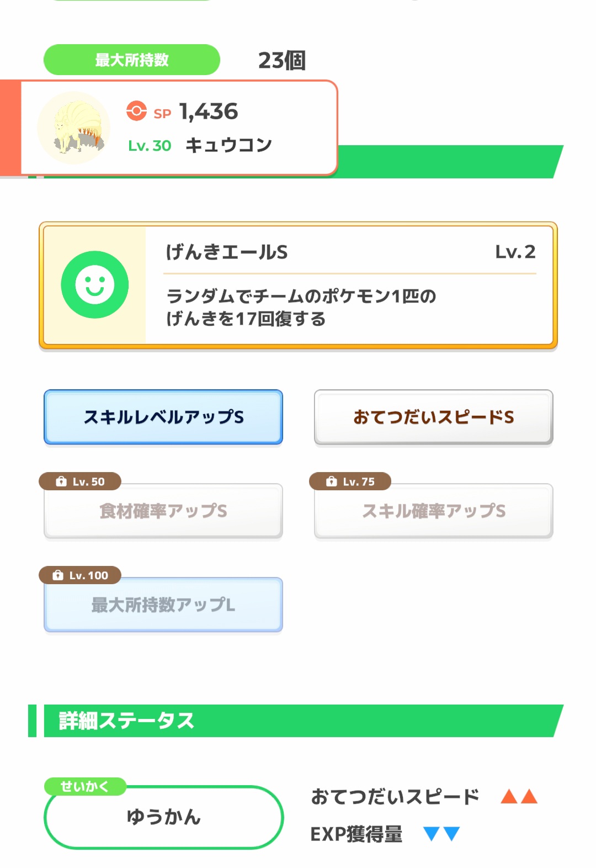Screen dimensions: 596x868
Task: Tap the green smiley main skill icon
Action: tap(95, 285)
